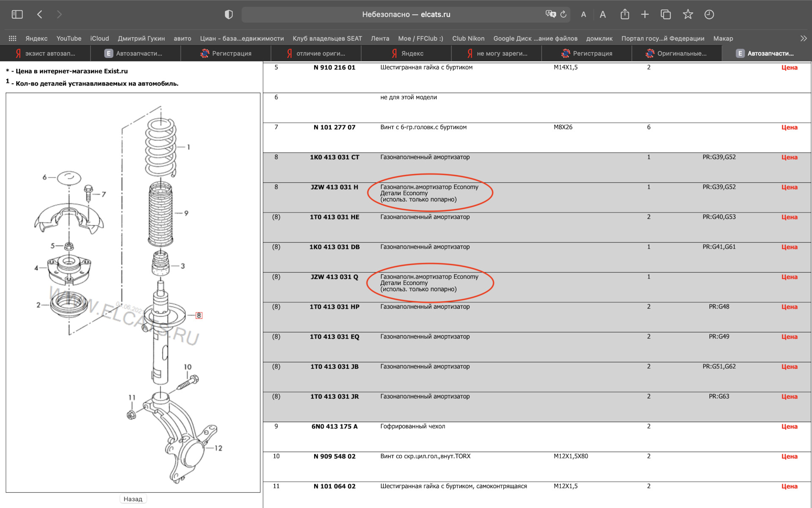This screenshot has width=812, height=508.
Task: Click Цена link for JZW 413 031 H
Action: (x=789, y=187)
